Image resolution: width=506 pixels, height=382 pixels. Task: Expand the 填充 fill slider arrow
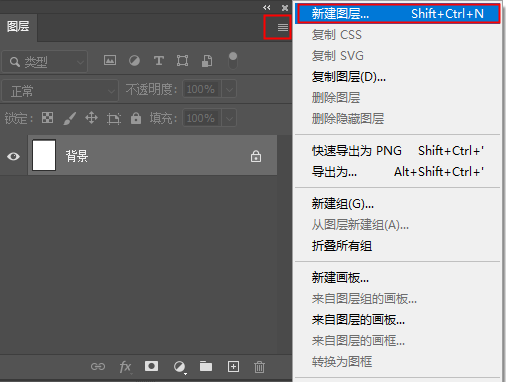[229, 118]
